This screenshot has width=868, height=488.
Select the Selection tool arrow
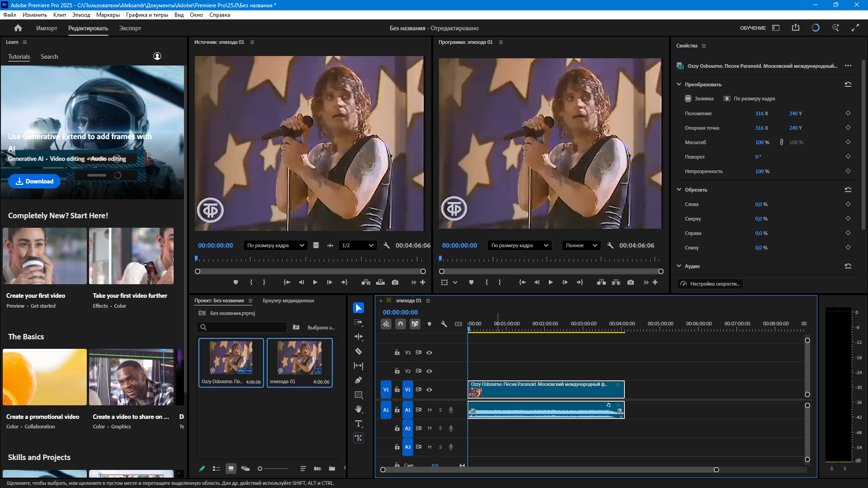tap(359, 308)
